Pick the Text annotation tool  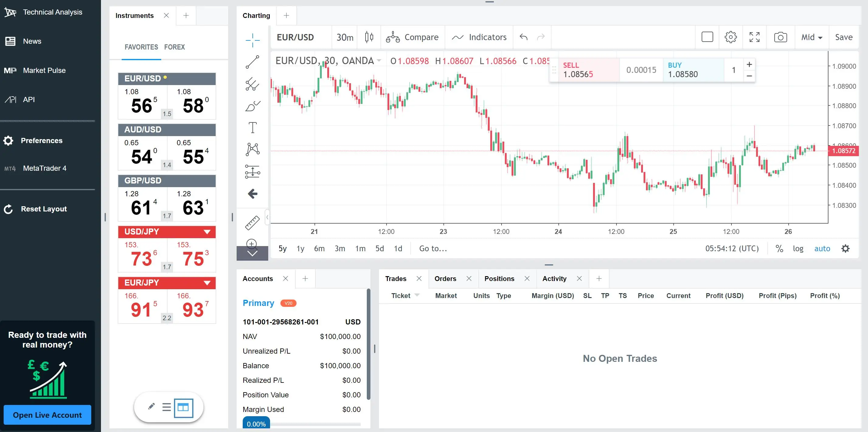(x=252, y=128)
